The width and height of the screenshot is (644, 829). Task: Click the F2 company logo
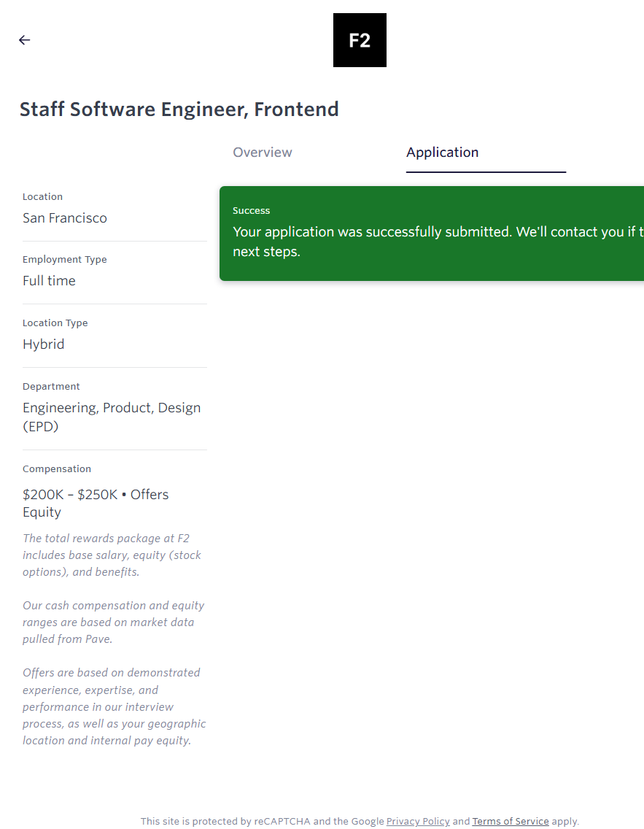tap(360, 40)
